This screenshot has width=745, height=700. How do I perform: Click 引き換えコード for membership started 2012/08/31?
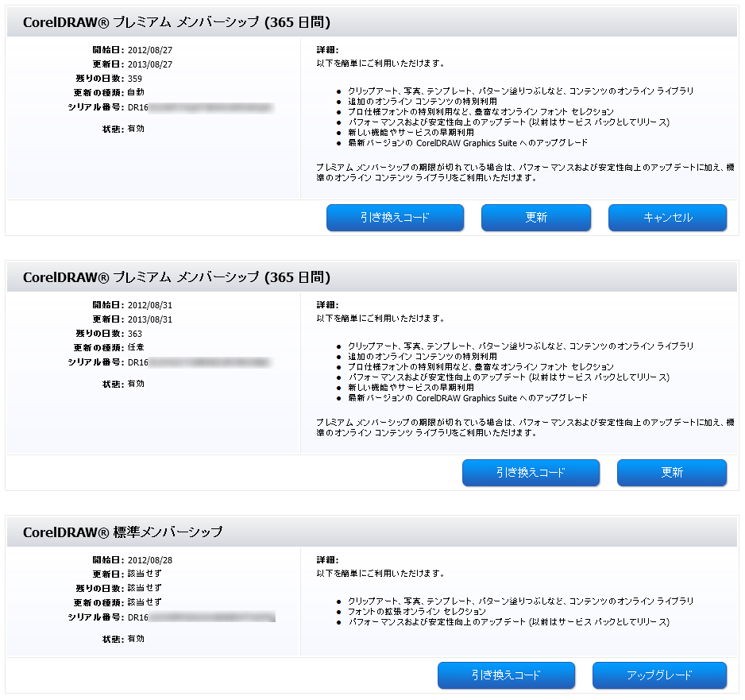[x=531, y=473]
